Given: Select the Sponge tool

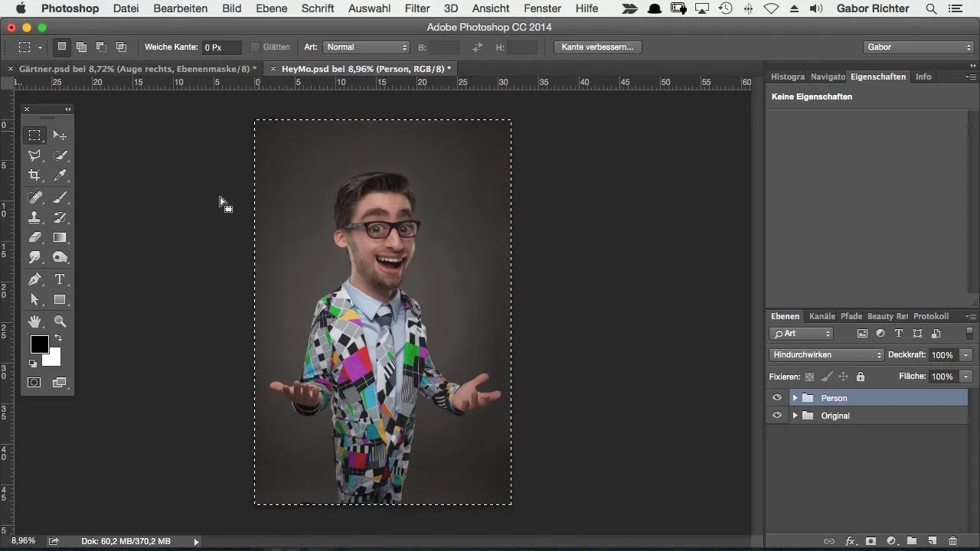Looking at the screenshot, I should tap(60, 257).
